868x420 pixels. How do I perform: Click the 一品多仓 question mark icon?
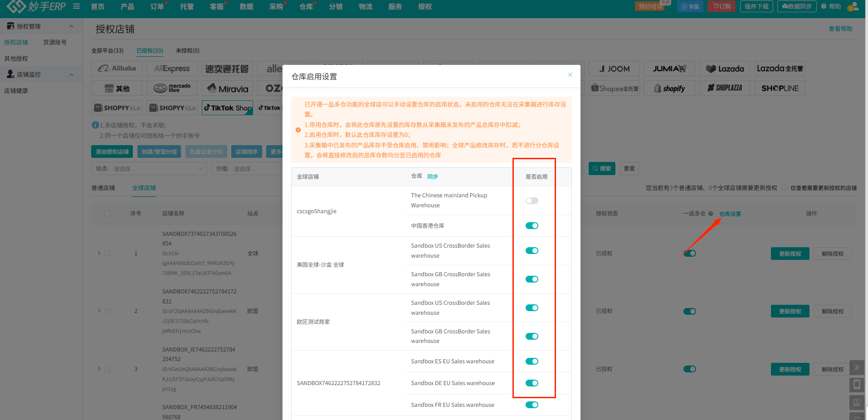[x=711, y=214]
